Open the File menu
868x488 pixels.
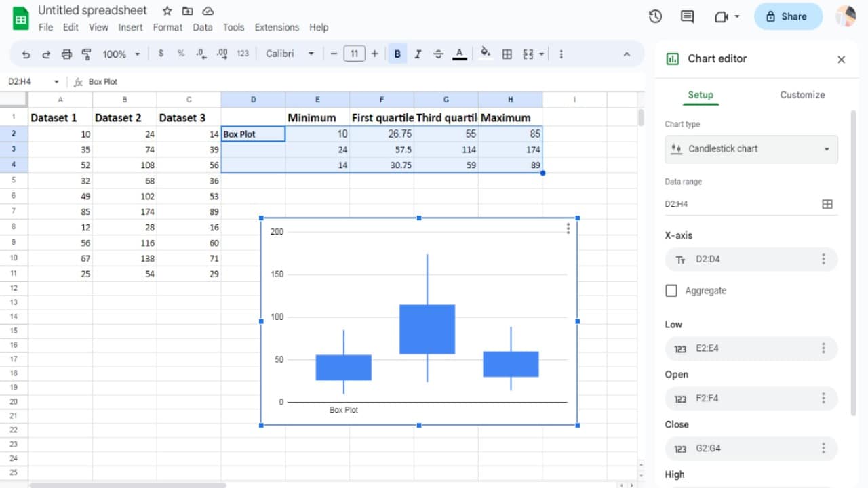pos(45,27)
